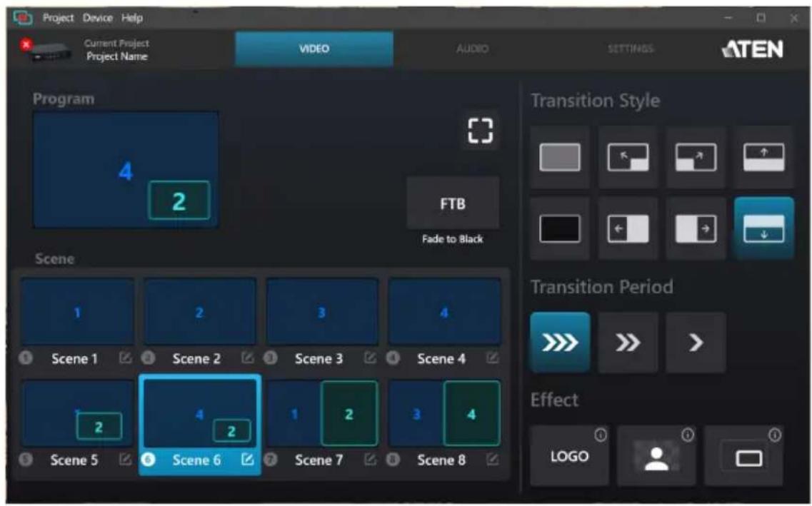Select the Scene 6 thumbnail
Image resolution: width=812 pixels, height=506 pixels.
click(199, 413)
